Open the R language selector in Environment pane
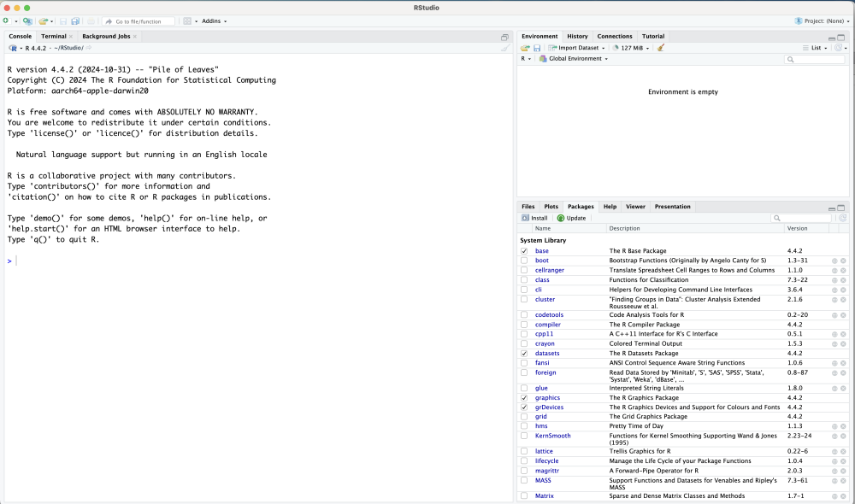The height and width of the screenshot is (504, 855). pyautogui.click(x=526, y=59)
